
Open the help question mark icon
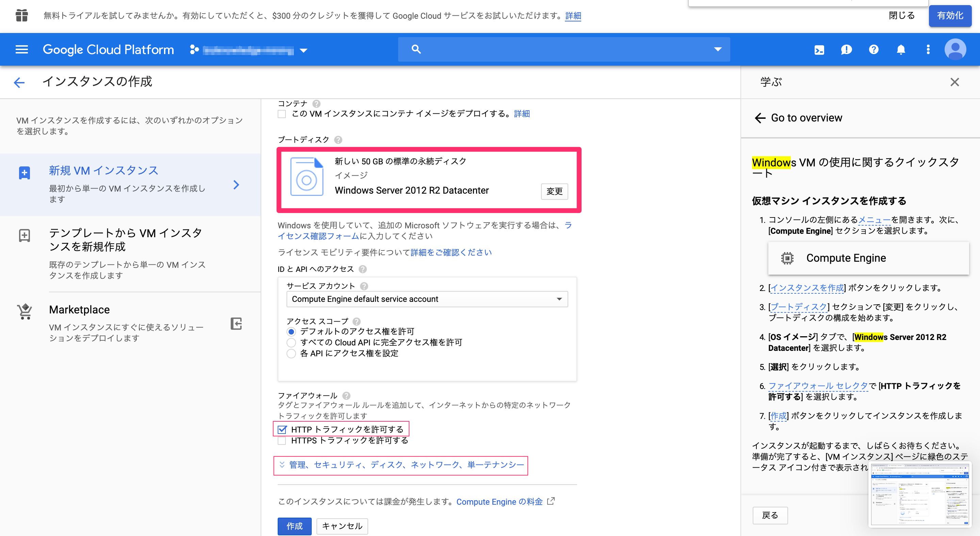coord(873,49)
